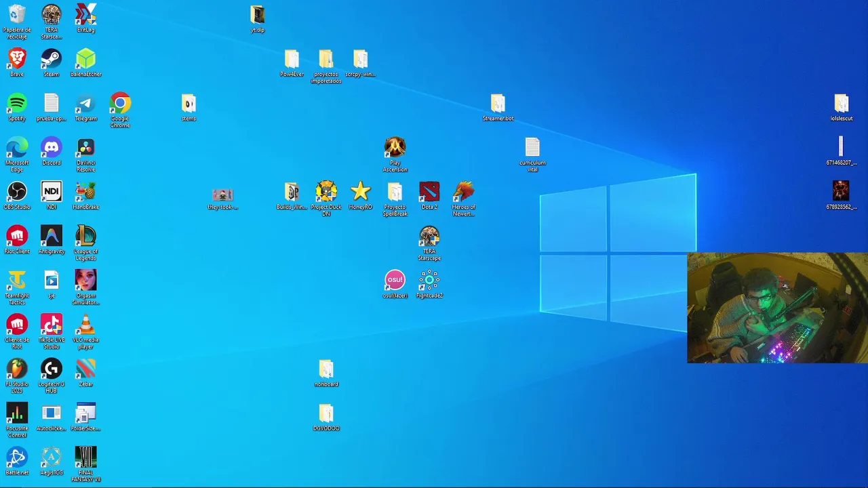This screenshot has height=488, width=868.
Task: Click the lolslescut folder icon
Action: pyautogui.click(x=841, y=103)
